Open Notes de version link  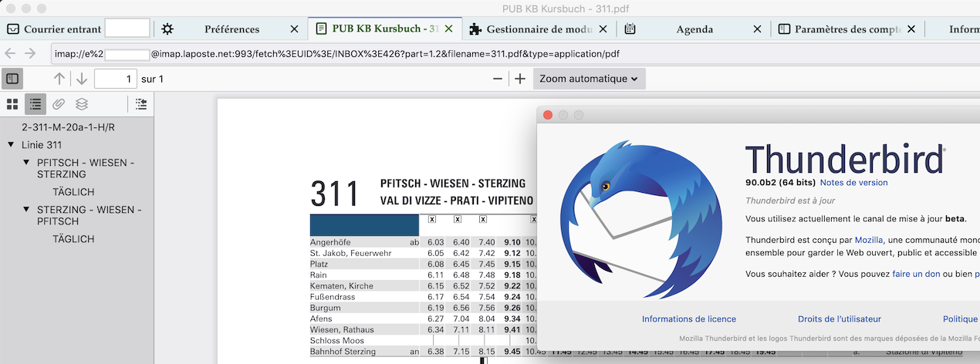[x=853, y=183]
